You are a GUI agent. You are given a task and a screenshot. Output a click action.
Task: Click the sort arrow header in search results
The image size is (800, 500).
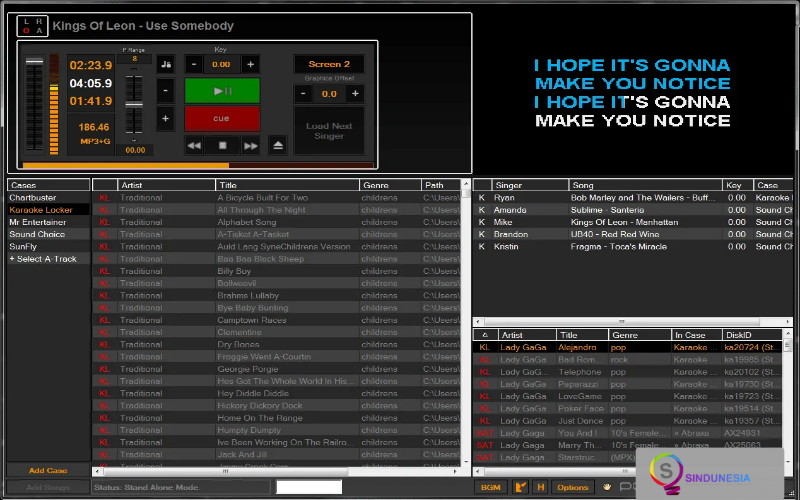485,335
